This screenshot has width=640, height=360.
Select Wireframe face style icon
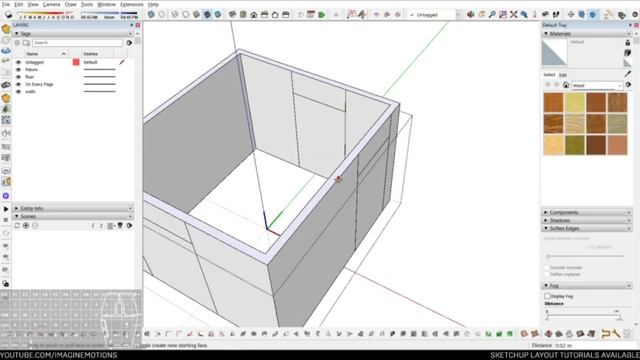coord(175,14)
